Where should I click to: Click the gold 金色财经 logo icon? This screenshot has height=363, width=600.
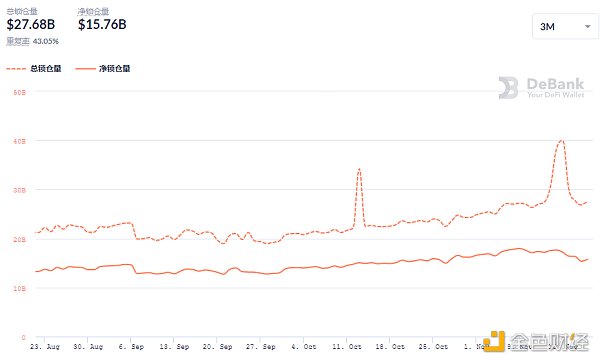point(494,341)
